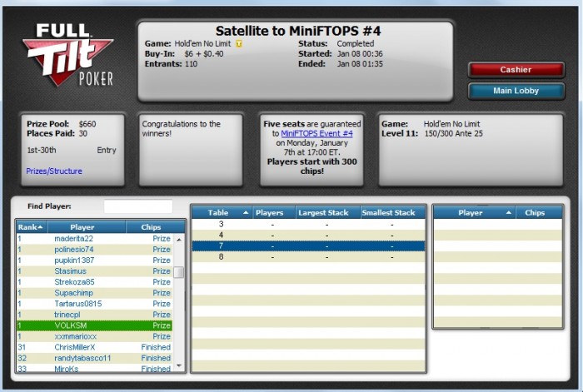Select player MiroKs ranked 33

point(94,368)
